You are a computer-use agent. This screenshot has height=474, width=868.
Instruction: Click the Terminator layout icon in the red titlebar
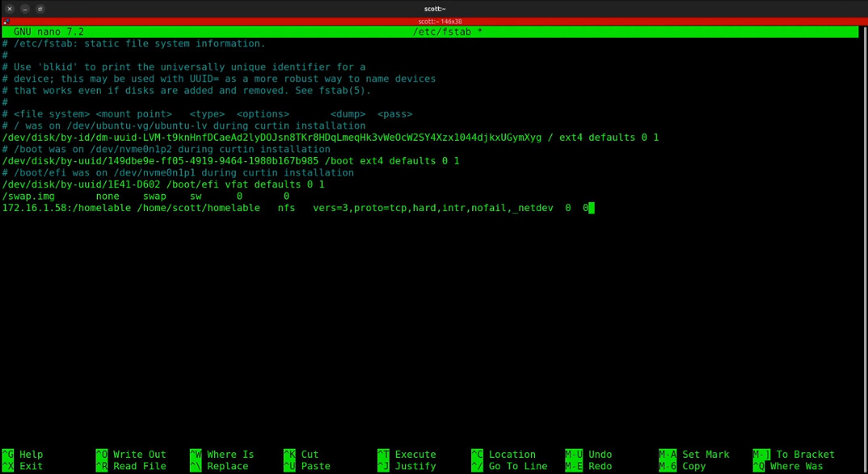6,22
